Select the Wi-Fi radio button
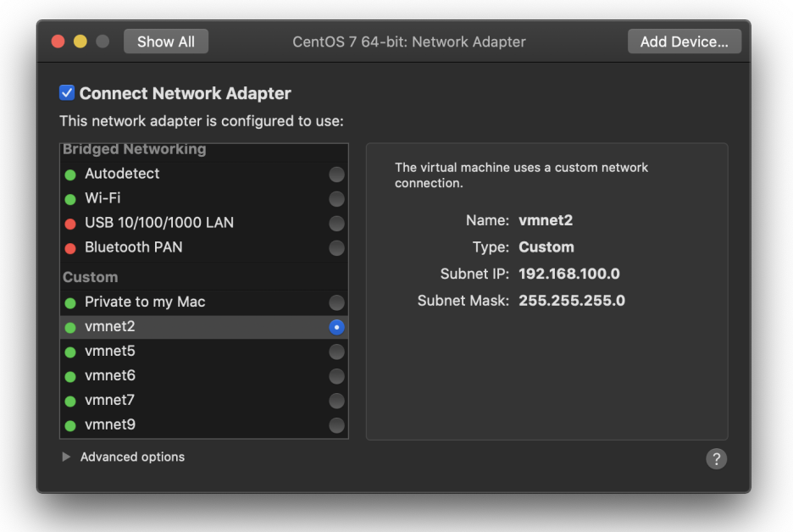 (x=336, y=199)
